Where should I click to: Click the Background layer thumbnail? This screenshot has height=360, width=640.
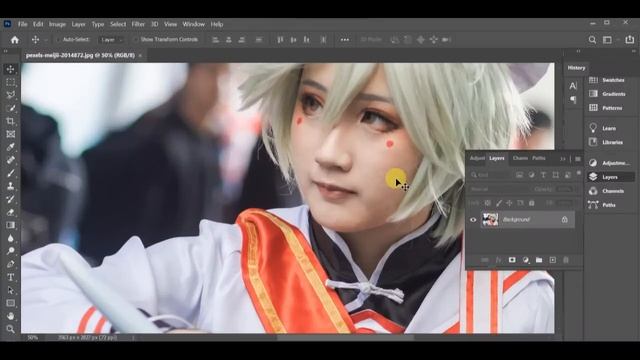click(490, 220)
